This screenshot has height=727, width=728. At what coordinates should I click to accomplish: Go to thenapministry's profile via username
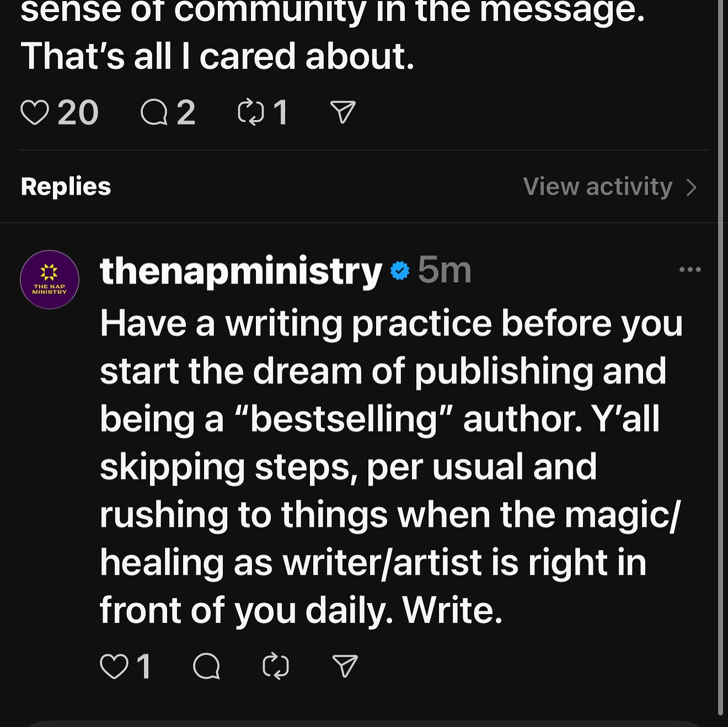click(x=240, y=271)
